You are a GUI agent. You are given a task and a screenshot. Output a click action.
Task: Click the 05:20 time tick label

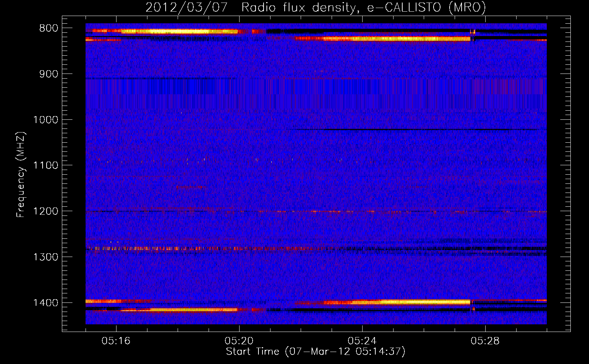(239, 341)
